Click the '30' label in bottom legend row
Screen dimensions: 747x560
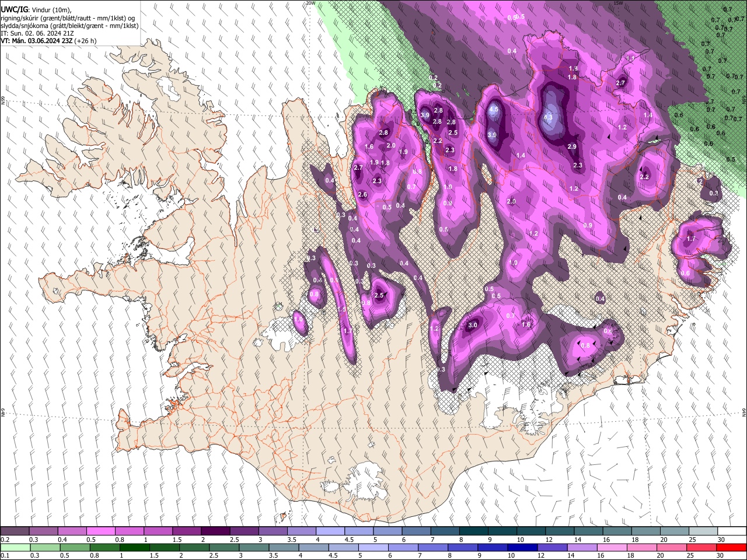(720, 555)
